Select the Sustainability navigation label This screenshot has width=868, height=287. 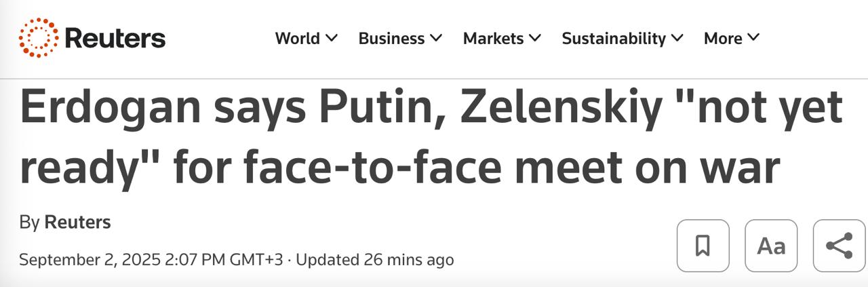(613, 39)
